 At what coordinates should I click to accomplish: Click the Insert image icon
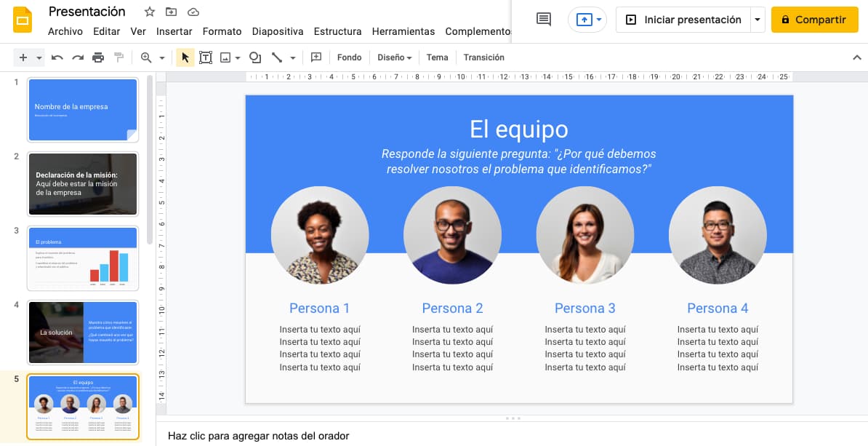226,57
